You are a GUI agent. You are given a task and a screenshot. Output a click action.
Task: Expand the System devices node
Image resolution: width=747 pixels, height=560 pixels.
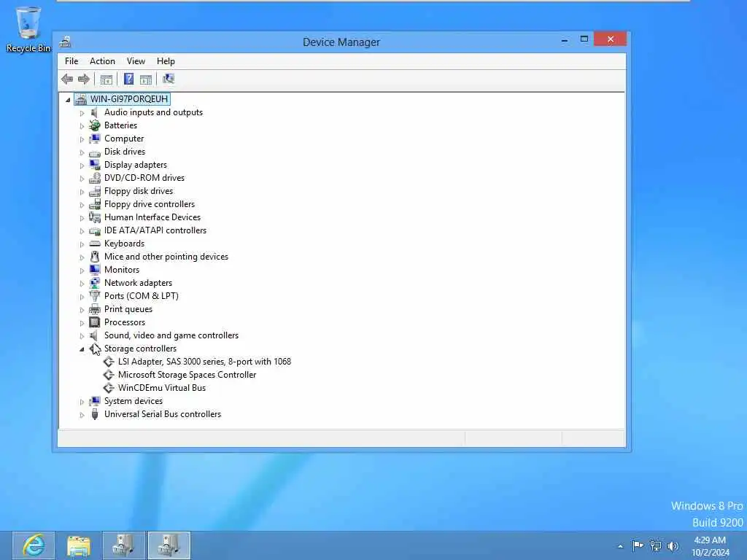point(82,402)
